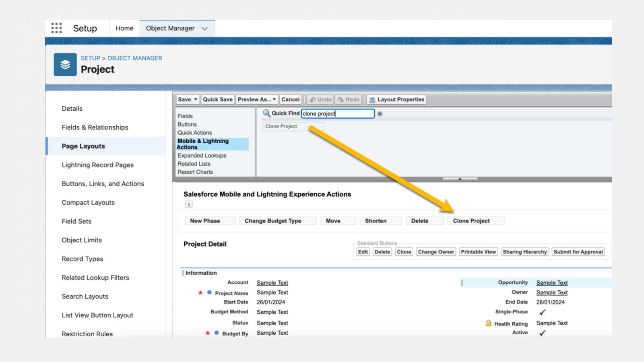Screen dimensions: 644x362
Task: Click the blue dot next to Budget By
Action: tap(217, 333)
